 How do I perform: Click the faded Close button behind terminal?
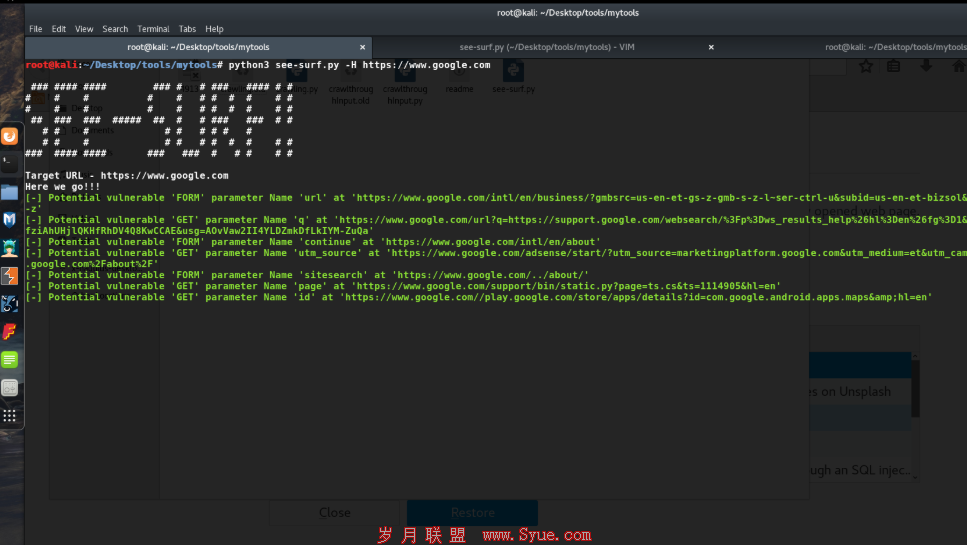tap(334, 512)
